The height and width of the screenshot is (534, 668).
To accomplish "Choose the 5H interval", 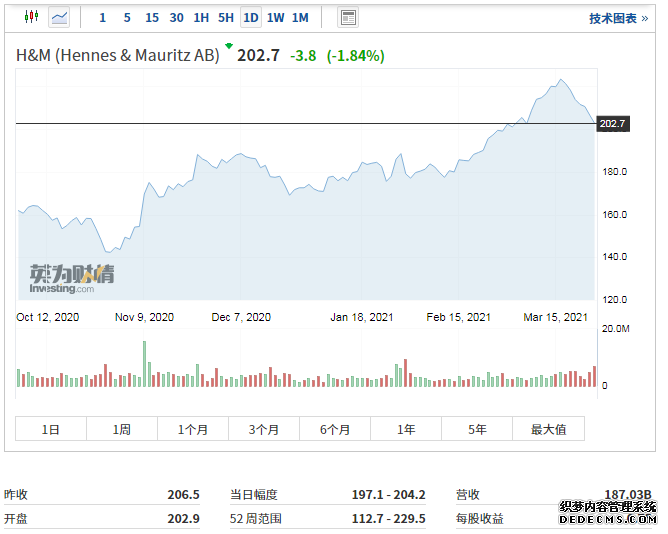I will (226, 17).
